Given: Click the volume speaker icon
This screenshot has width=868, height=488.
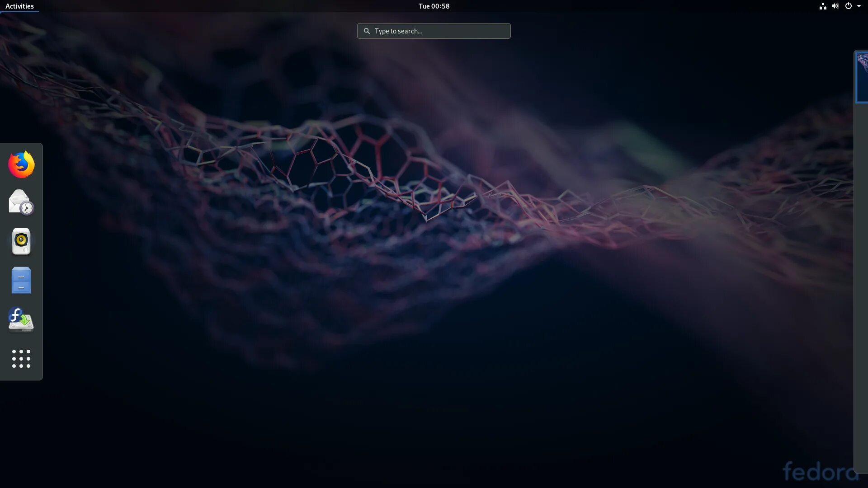Looking at the screenshot, I should coord(835,6).
